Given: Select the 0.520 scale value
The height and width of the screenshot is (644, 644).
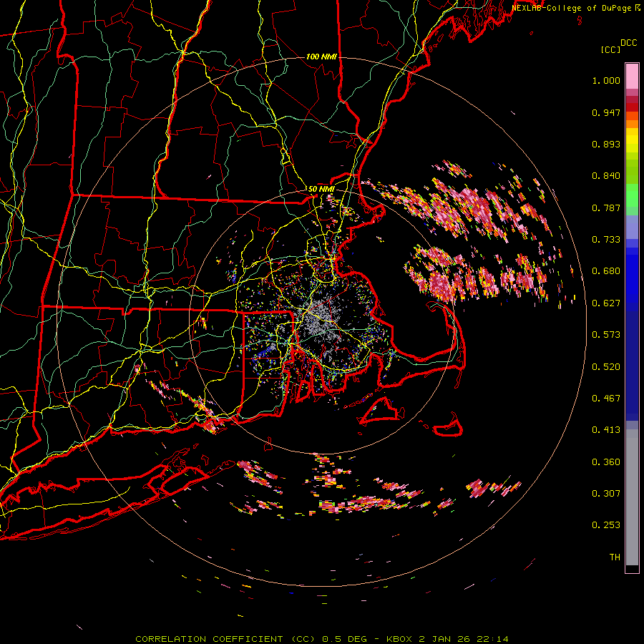Looking at the screenshot, I should point(606,367).
